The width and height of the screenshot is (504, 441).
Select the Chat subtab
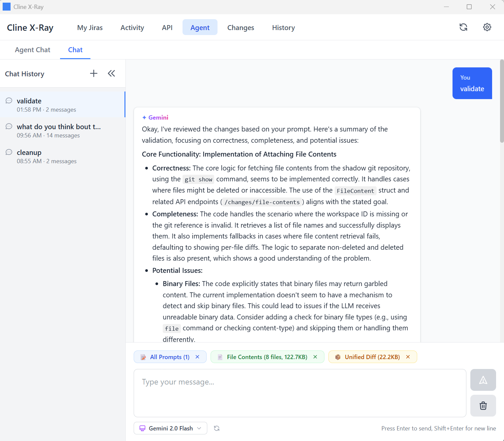[75, 50]
